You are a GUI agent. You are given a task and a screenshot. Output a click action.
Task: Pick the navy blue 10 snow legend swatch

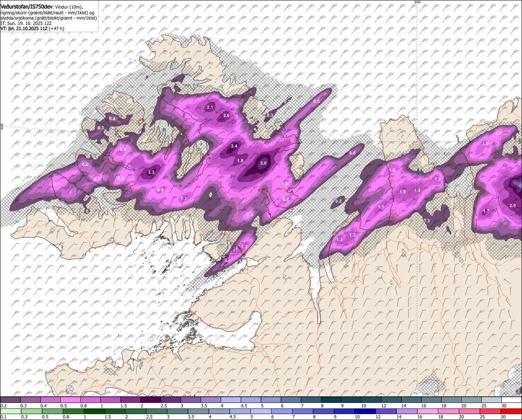click(365, 411)
